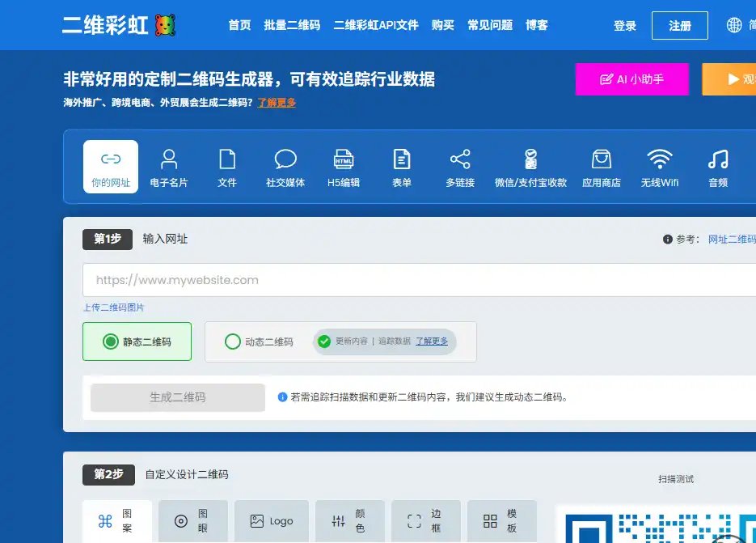756x543 pixels.
Task: Click the 注册 register button
Action: pos(680,26)
